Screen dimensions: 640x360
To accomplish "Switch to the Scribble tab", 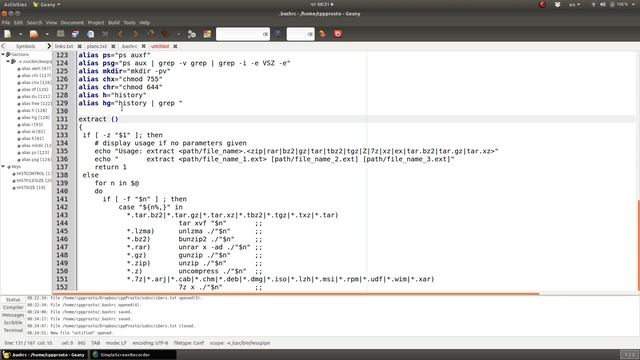I will pyautogui.click(x=13, y=323).
